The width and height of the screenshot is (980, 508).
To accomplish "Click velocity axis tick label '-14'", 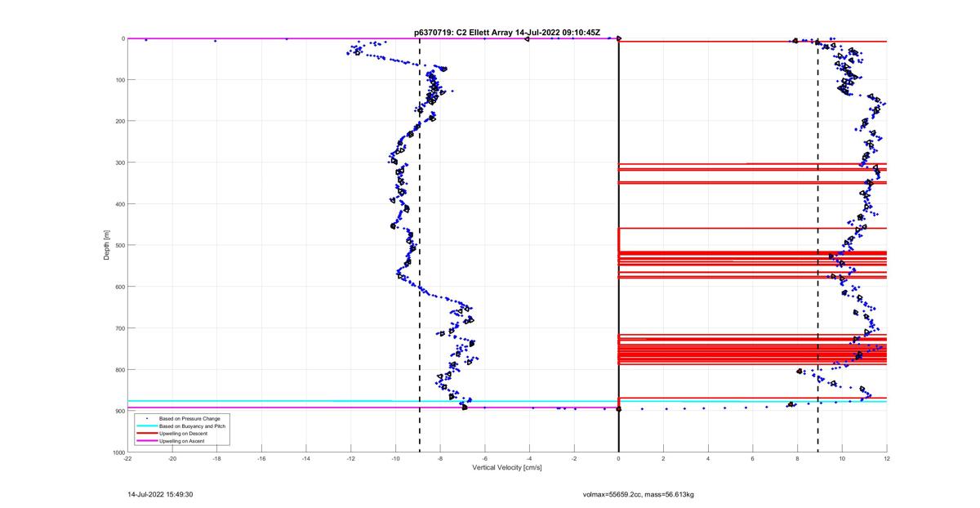I will (306, 459).
